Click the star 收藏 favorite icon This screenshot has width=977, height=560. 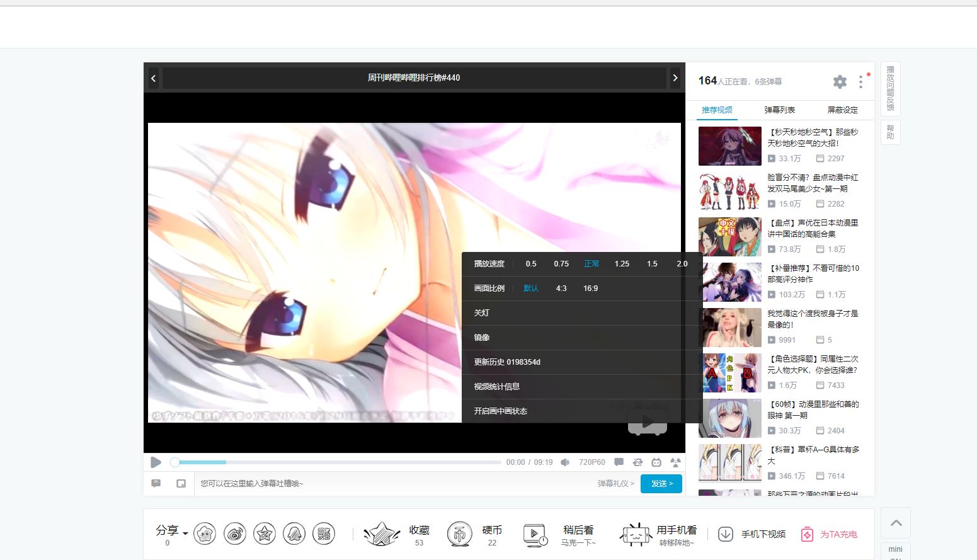(382, 534)
